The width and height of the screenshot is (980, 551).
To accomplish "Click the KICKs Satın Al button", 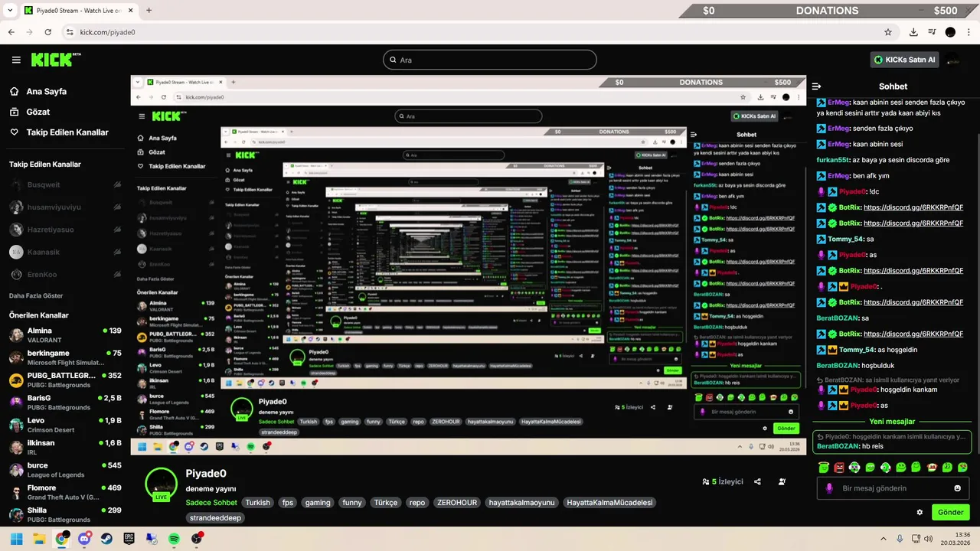I will pos(905,60).
